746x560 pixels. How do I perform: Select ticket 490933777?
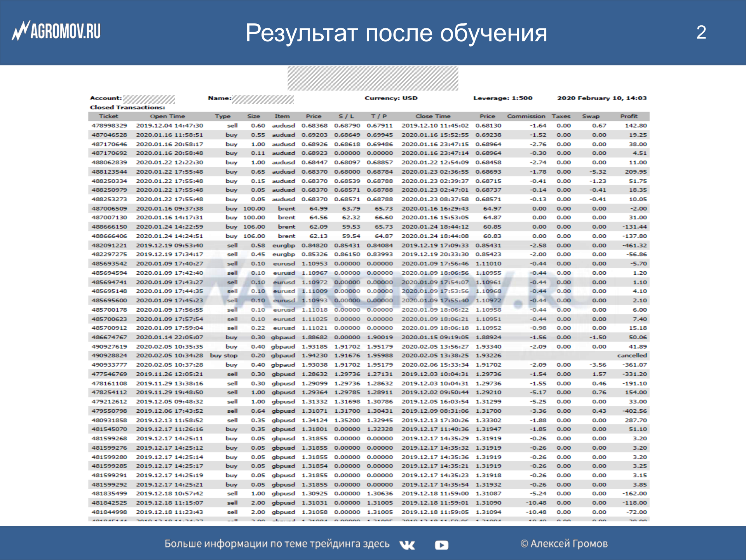pos(109,365)
